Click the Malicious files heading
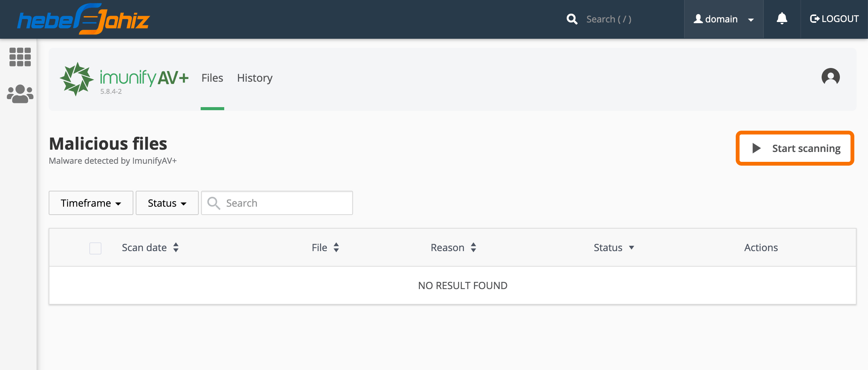Viewport: 868px width, 370px height. 108,144
